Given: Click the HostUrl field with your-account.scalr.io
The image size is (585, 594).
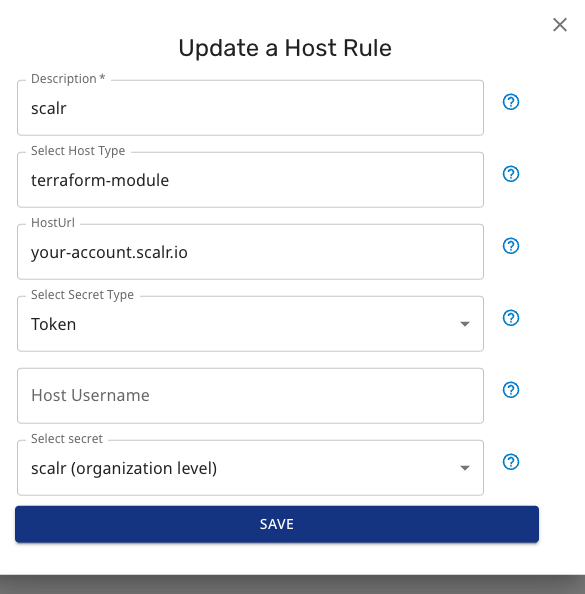Looking at the screenshot, I should pos(250,252).
